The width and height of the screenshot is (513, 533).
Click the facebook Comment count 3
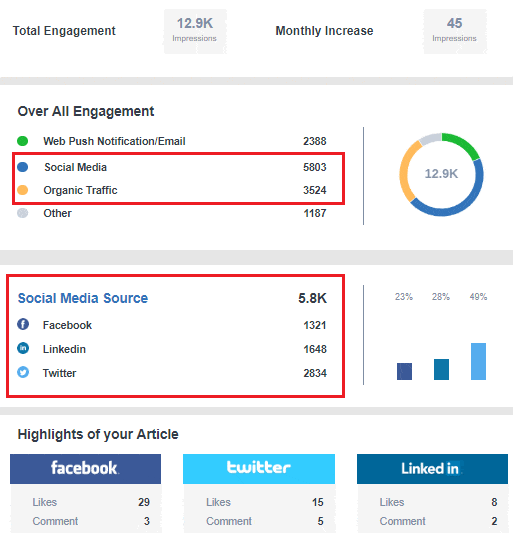147,521
